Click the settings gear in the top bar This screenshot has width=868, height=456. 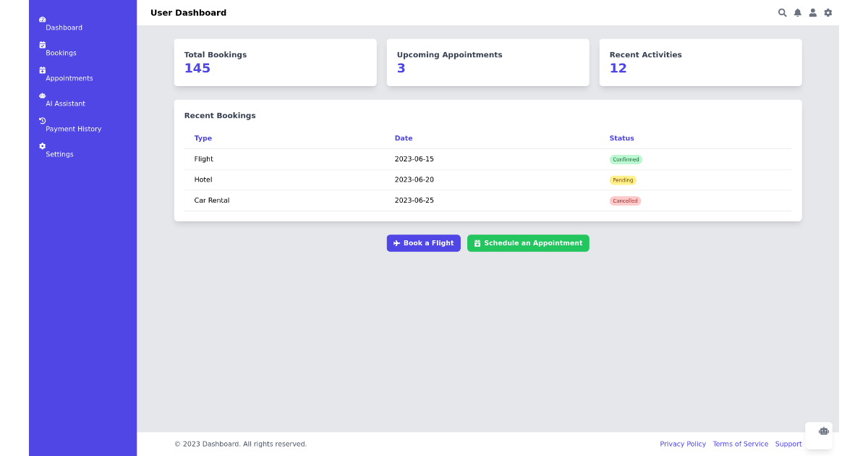[x=827, y=12]
